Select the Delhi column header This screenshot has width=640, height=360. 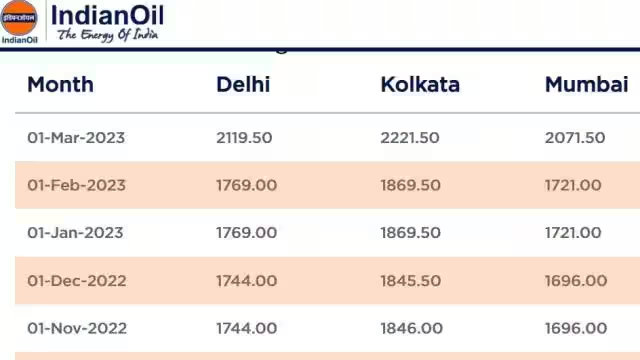point(243,84)
